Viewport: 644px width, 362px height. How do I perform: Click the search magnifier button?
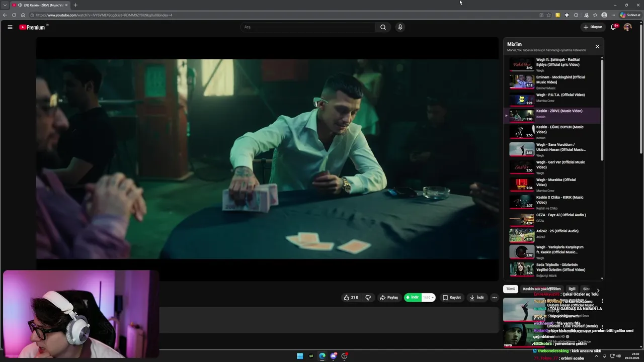click(383, 27)
